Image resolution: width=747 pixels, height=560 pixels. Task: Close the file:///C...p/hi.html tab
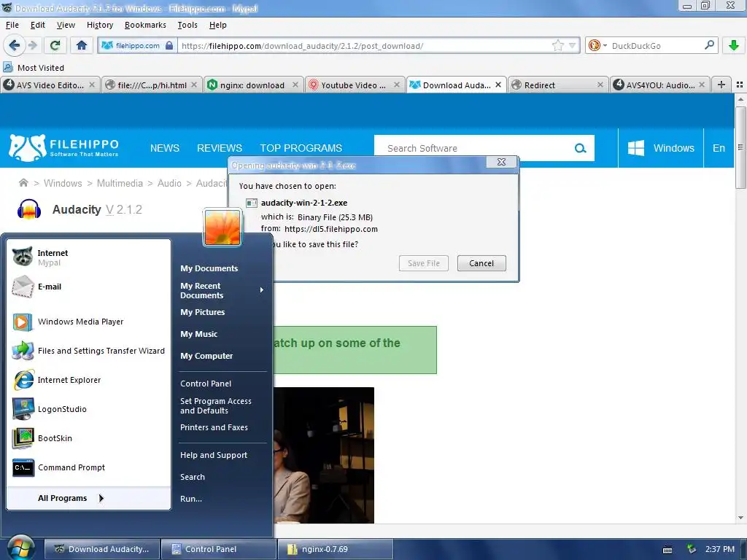pyautogui.click(x=194, y=85)
